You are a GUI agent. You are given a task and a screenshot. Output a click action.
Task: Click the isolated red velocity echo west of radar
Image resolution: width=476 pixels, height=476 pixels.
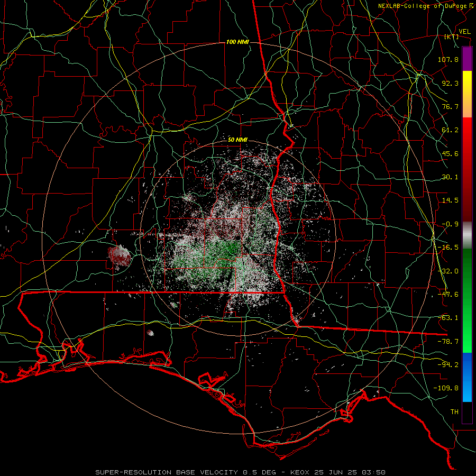coord(120,257)
